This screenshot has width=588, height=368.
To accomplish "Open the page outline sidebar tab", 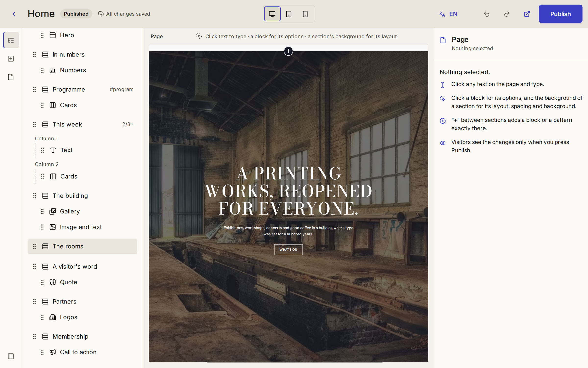I will (11, 40).
